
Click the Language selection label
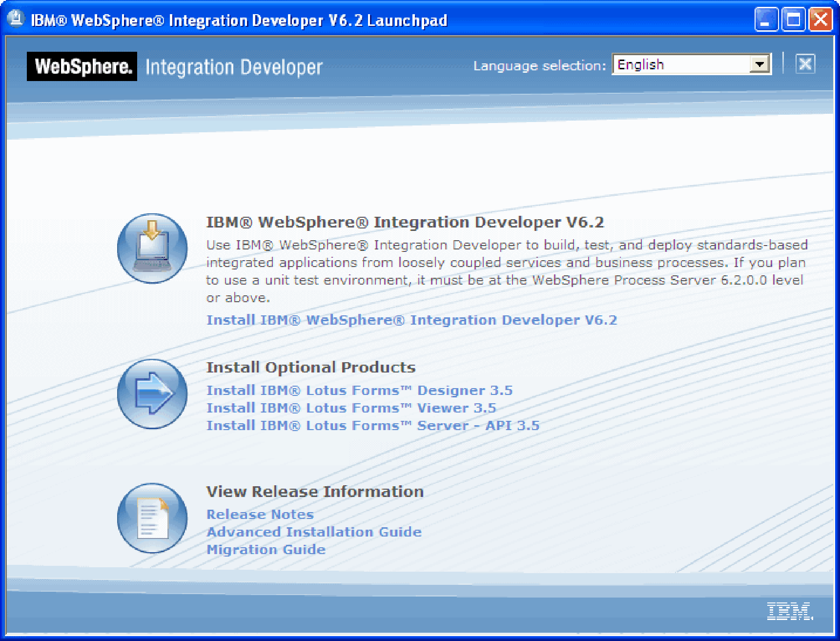click(540, 65)
